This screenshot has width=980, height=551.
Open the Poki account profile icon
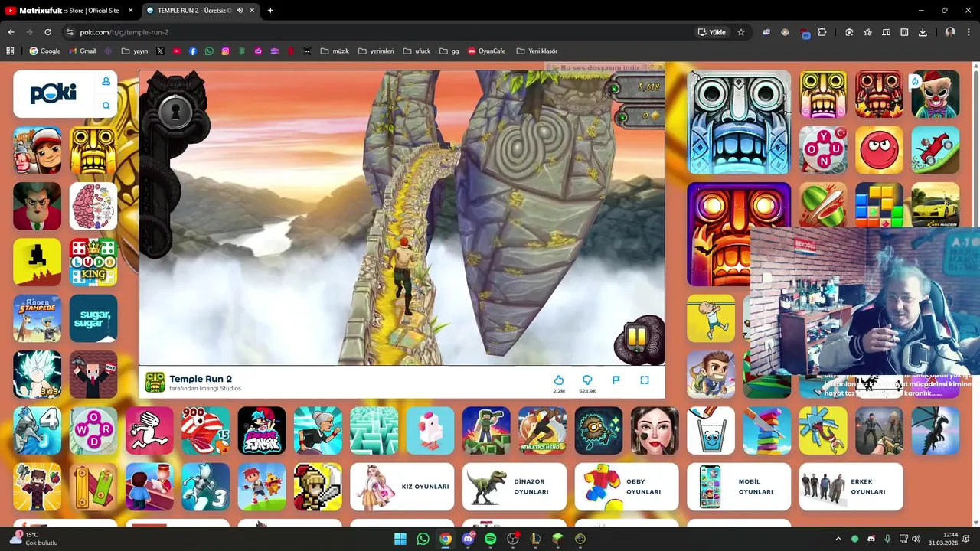click(x=106, y=81)
